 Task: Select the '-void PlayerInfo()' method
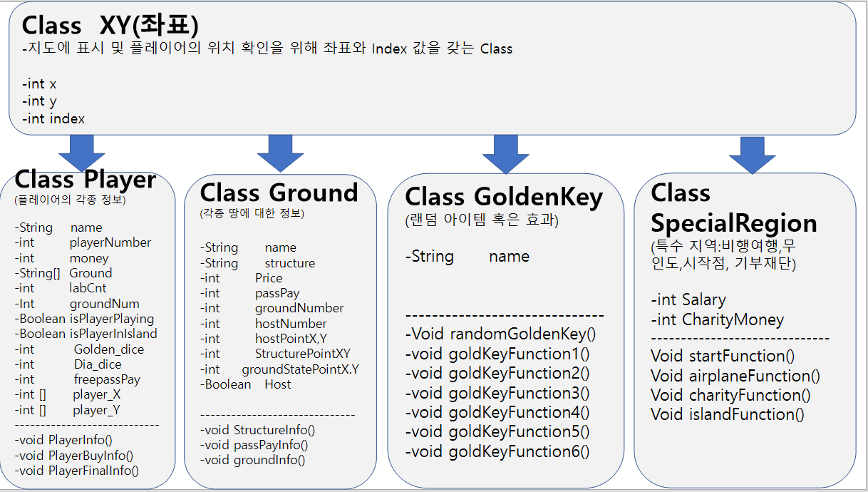pyautogui.click(x=63, y=441)
